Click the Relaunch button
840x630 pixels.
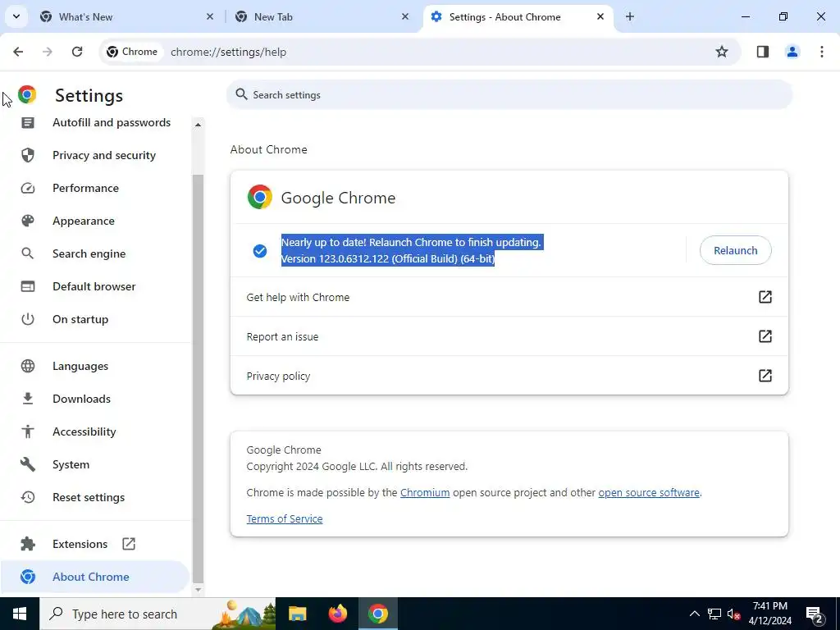coord(735,250)
